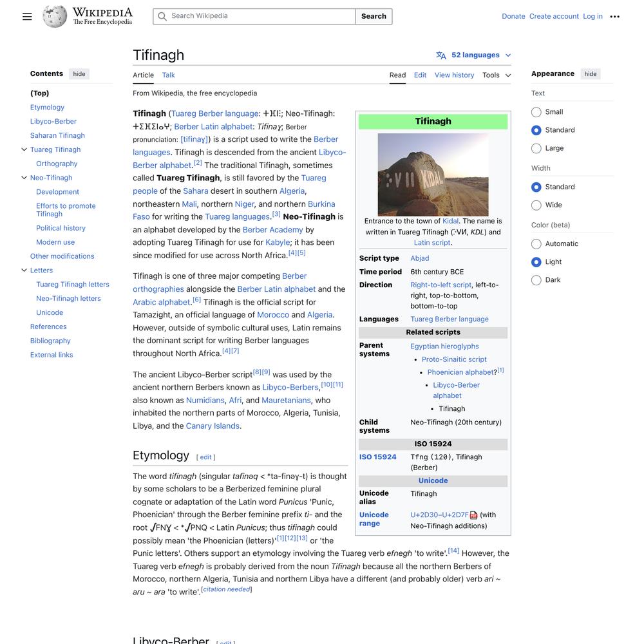The width and height of the screenshot is (644, 644).
Task: Go to (Top) in contents
Action: pyautogui.click(x=39, y=93)
